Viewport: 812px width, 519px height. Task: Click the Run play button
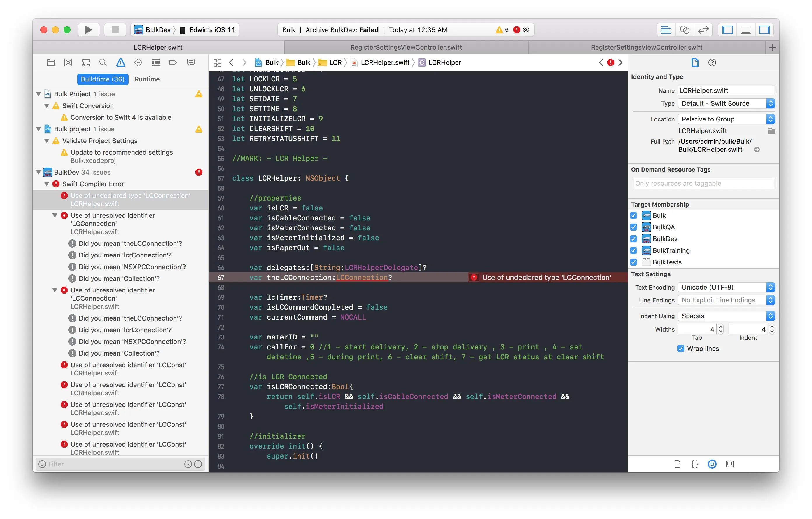click(x=88, y=30)
